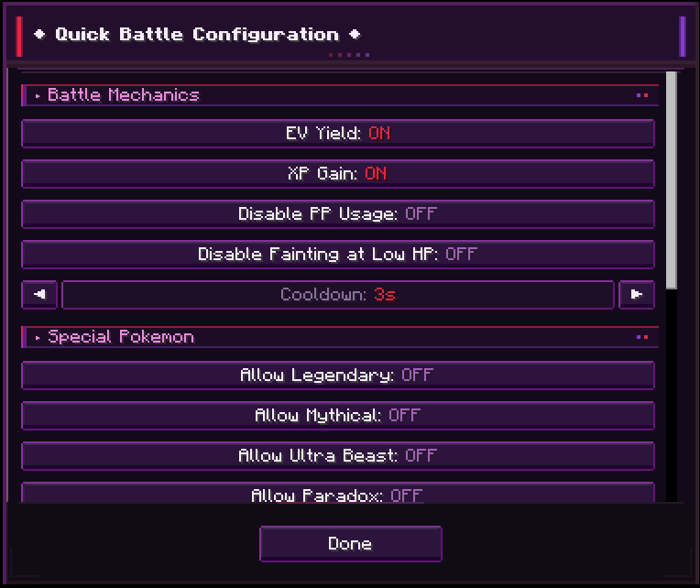Decrease cooldown with the left arrow
The height and width of the screenshot is (588, 700).
[x=39, y=294]
